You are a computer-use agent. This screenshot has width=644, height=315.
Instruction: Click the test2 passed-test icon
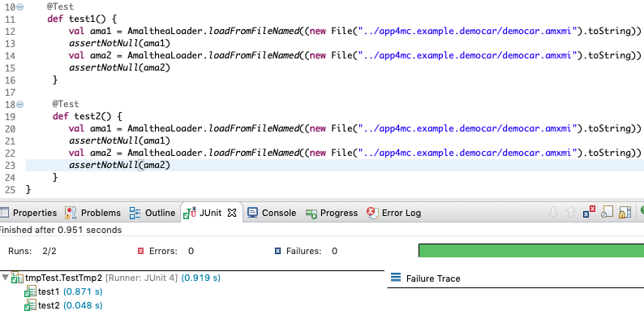click(x=30, y=305)
